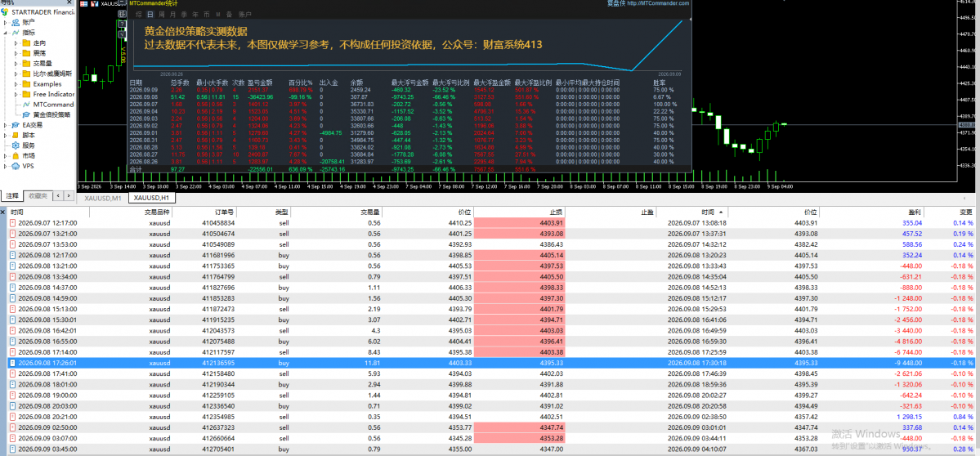This screenshot has width=980, height=456.
Task: Click navigator tab scroll-left arrow
Action: click(x=58, y=195)
